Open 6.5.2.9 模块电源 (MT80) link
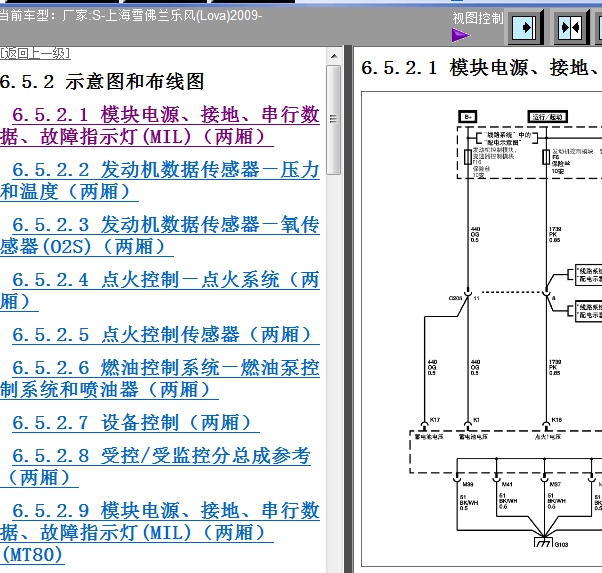Image resolution: width=602 pixels, height=573 pixels. pos(160,533)
